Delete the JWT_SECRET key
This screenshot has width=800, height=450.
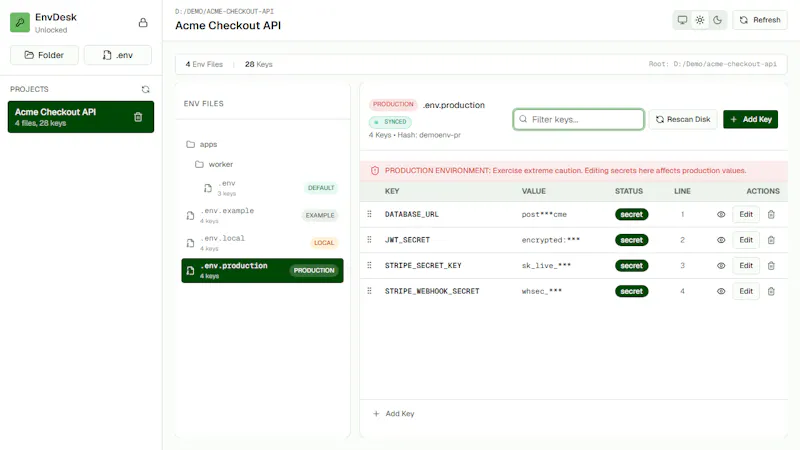pos(771,240)
